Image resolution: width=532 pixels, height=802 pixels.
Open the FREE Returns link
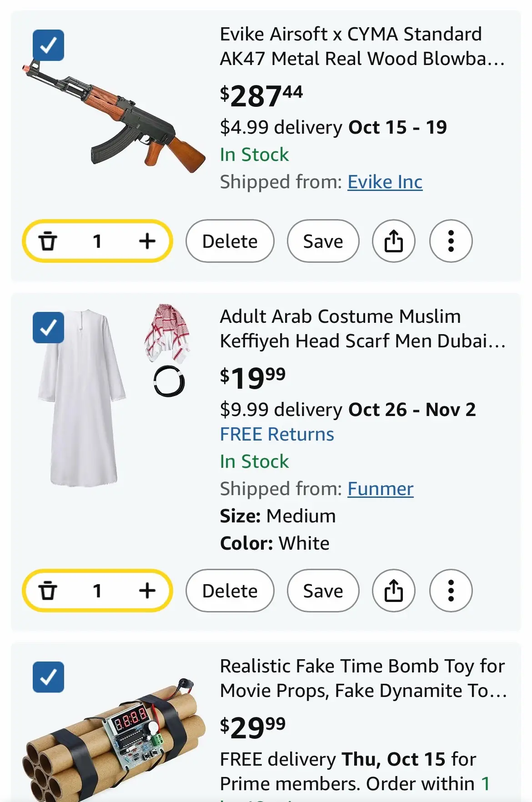click(x=277, y=434)
